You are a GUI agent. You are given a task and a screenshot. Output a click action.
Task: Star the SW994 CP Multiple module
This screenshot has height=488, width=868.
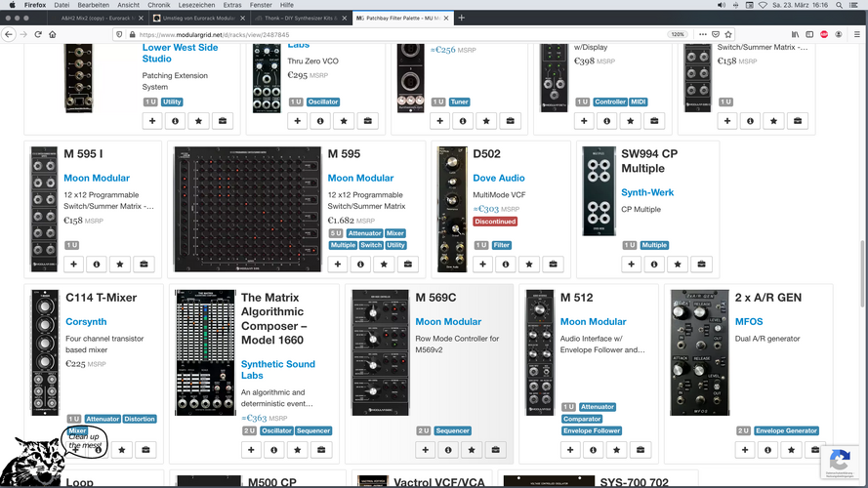point(678,264)
